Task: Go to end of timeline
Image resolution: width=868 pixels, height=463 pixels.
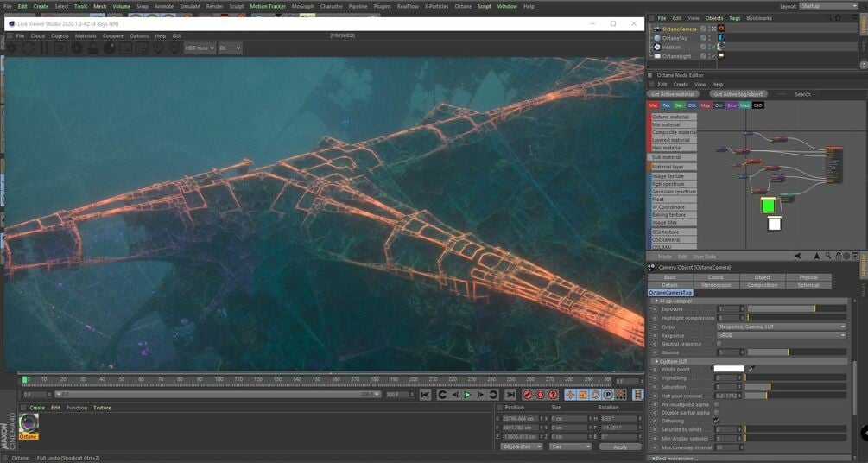Action: pos(510,394)
